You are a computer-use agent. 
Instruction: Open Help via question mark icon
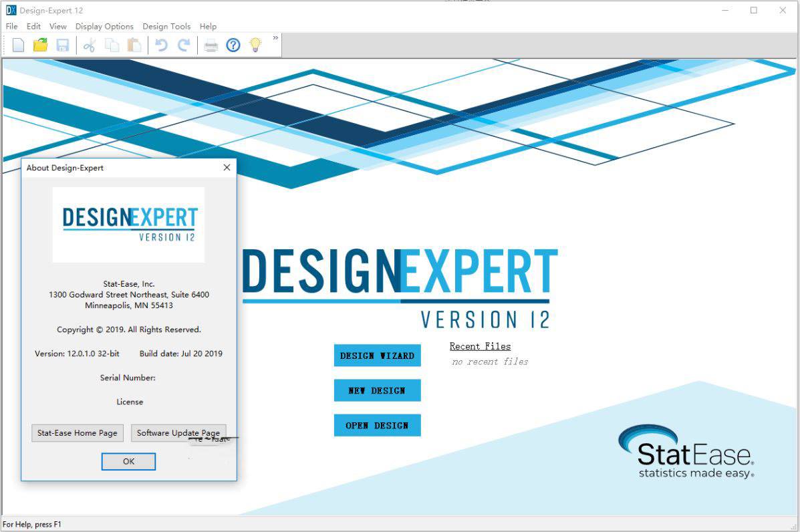(x=233, y=45)
